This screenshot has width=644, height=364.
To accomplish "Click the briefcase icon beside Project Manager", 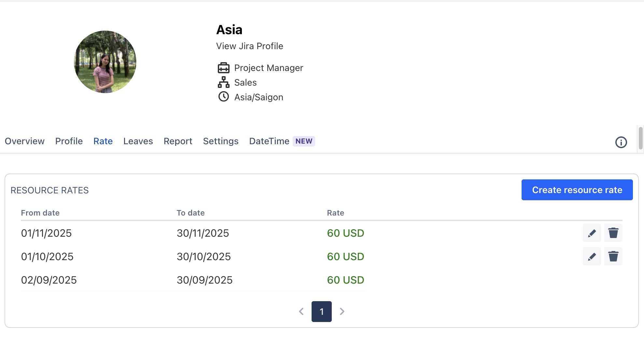I will click(223, 68).
